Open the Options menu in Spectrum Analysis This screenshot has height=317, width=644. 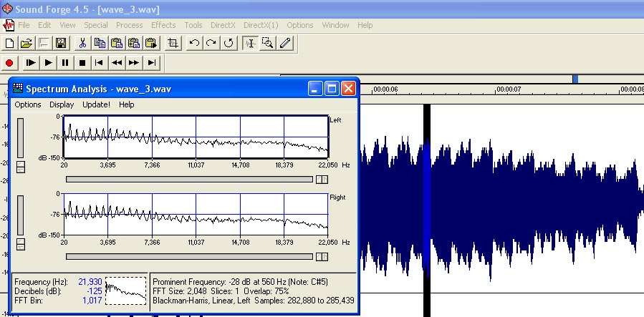click(28, 104)
